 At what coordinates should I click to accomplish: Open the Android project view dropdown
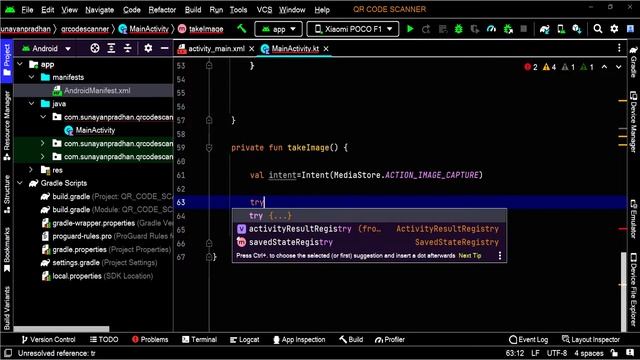pyautogui.click(x=47, y=49)
